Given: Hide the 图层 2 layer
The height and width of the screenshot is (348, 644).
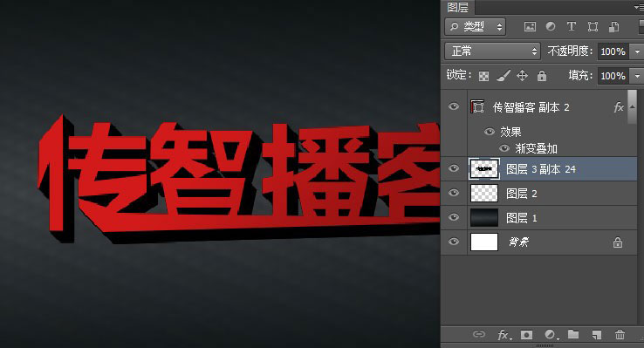Looking at the screenshot, I should 454,193.
